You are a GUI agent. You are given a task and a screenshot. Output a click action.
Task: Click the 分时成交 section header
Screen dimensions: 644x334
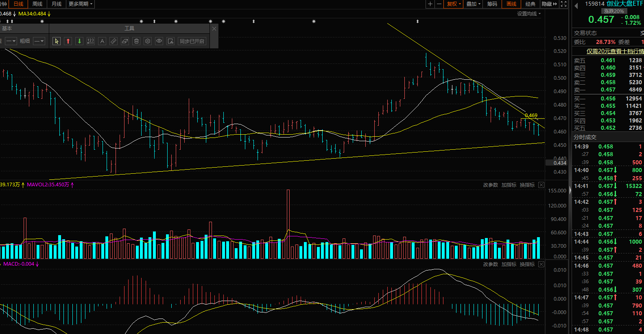585,138
